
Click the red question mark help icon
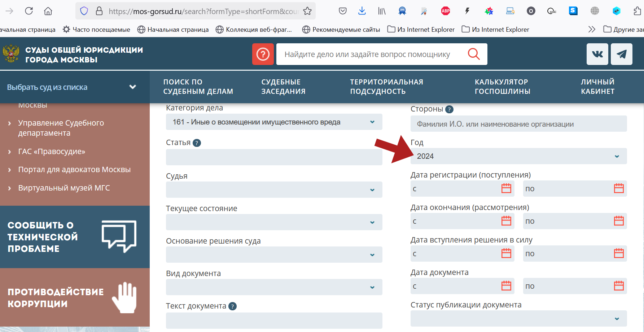point(263,54)
